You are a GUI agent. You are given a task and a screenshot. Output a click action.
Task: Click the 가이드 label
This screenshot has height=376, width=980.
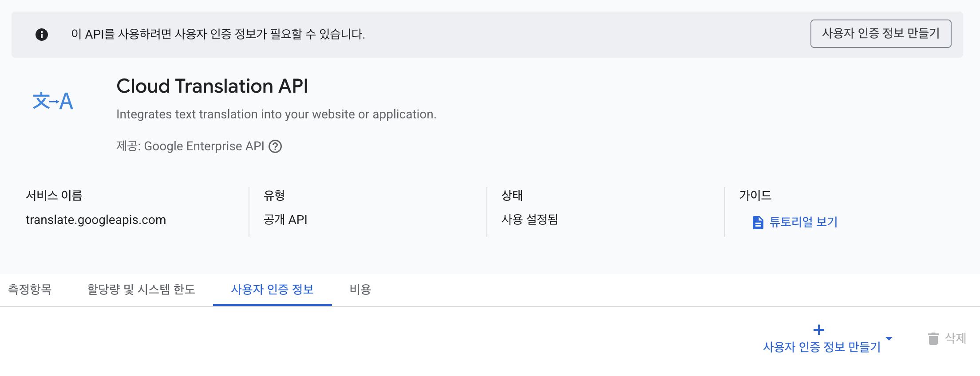pos(755,196)
